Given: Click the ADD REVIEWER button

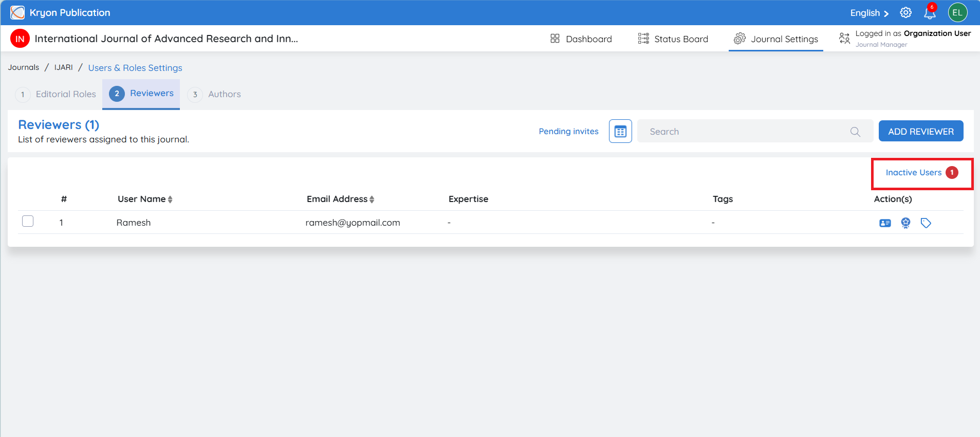Looking at the screenshot, I should click(921, 131).
